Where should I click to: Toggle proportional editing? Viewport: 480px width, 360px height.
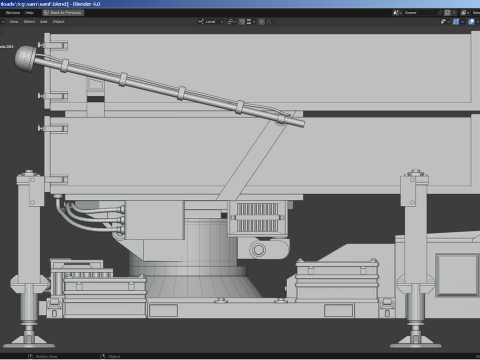pyautogui.click(x=262, y=22)
